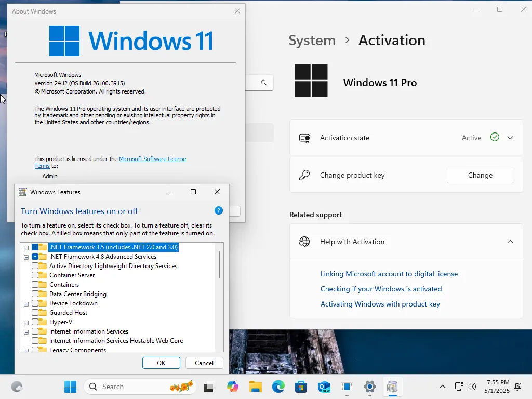Screen dimensions: 532x399
Task: Switch to the About Windows taskbar app
Action: [x=347, y=387]
